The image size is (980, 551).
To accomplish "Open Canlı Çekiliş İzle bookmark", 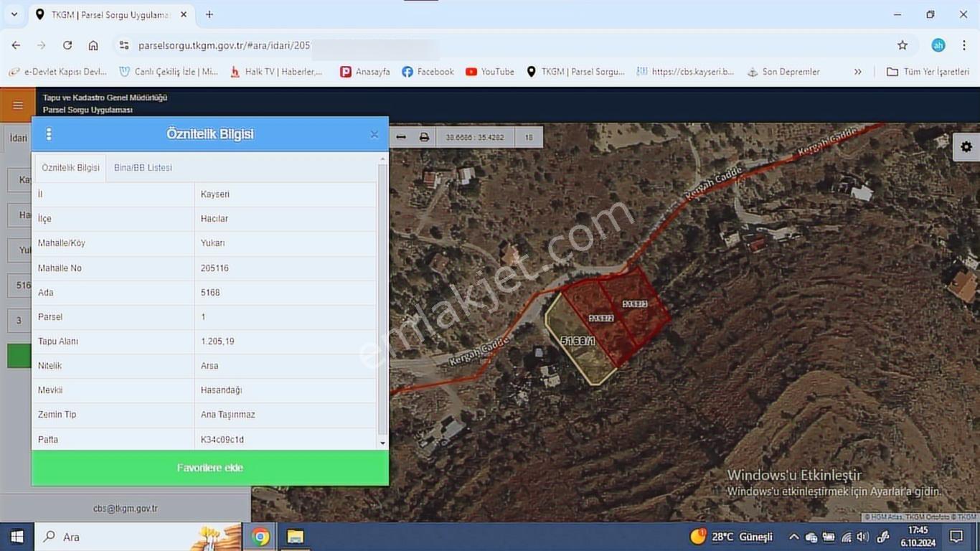I will 169,72.
